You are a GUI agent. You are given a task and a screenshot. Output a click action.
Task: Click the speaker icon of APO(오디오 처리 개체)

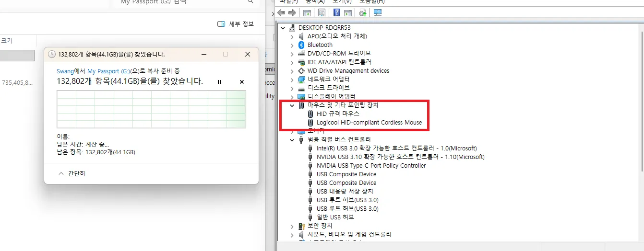pyautogui.click(x=301, y=36)
